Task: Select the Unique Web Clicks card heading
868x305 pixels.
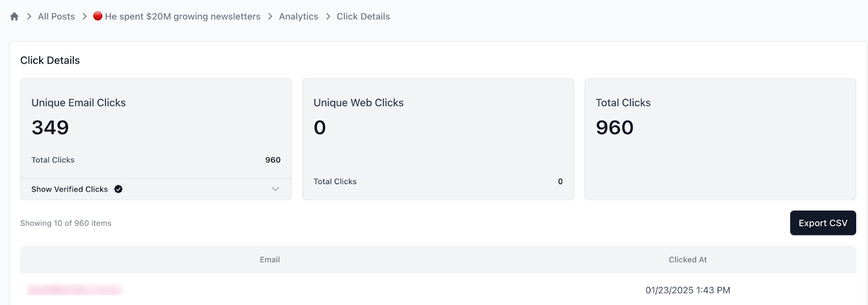Action: click(x=359, y=103)
